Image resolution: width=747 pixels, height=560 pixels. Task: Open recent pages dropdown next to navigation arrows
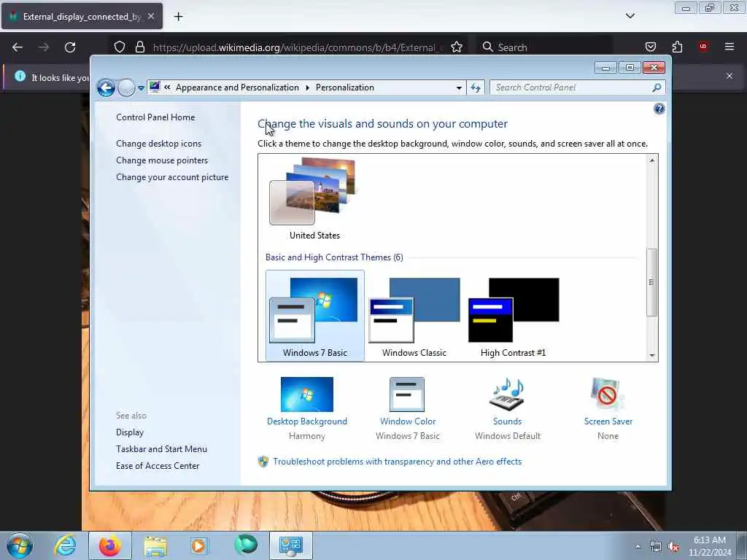141,88
